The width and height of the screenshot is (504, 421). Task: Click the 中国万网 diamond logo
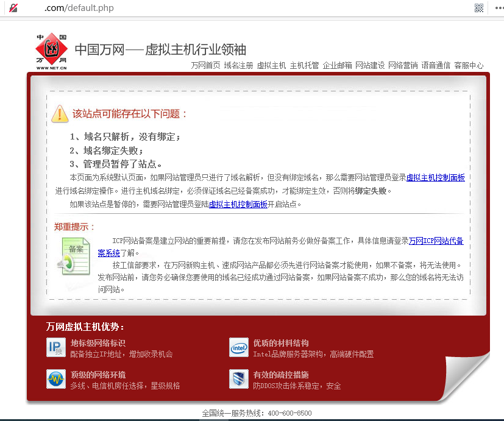[x=51, y=51]
